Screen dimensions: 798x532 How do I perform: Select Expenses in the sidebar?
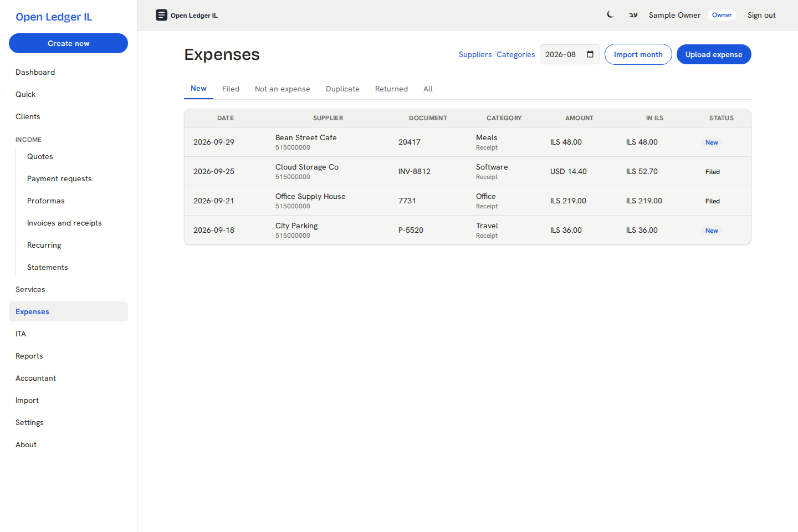pyautogui.click(x=68, y=311)
